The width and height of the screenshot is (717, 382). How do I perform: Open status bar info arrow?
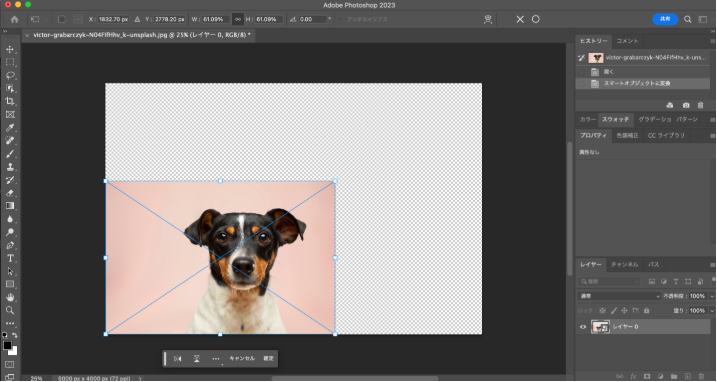pyautogui.click(x=140, y=378)
